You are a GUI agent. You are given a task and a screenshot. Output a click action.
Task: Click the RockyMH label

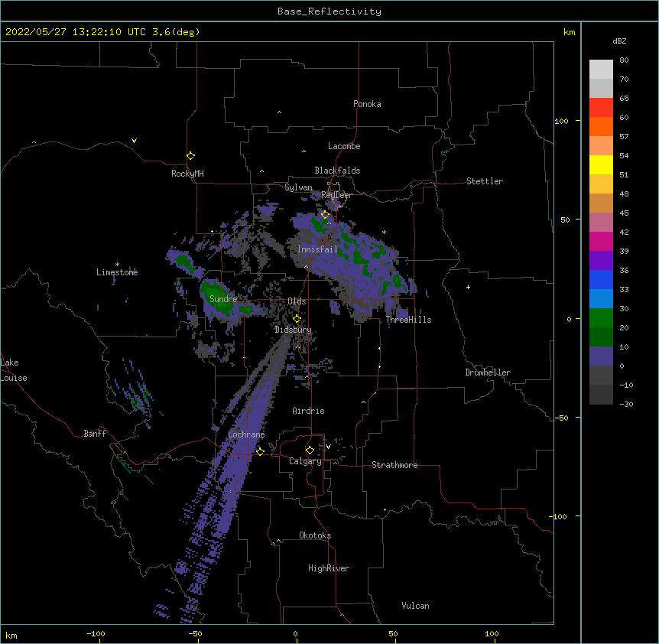187,174
